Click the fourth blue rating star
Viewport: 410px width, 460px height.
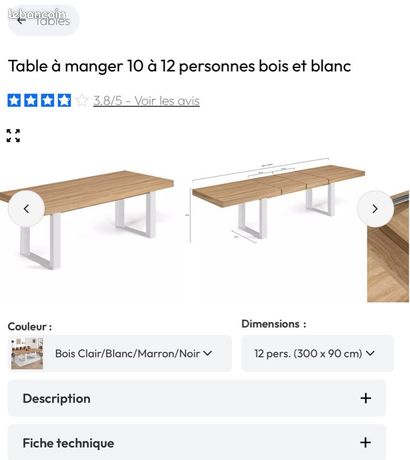tap(64, 100)
